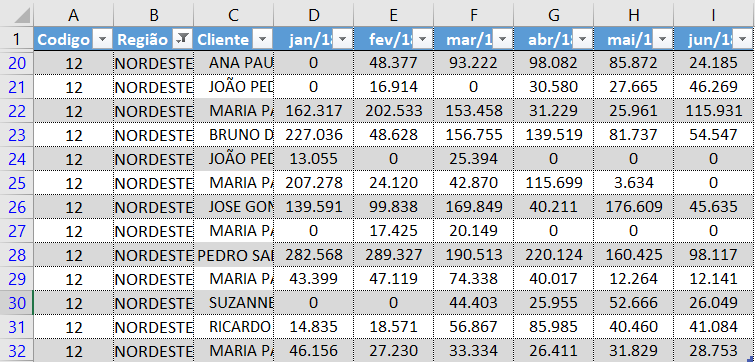
Task: Open the mai/18 column filter arrow
Action: click(x=662, y=39)
